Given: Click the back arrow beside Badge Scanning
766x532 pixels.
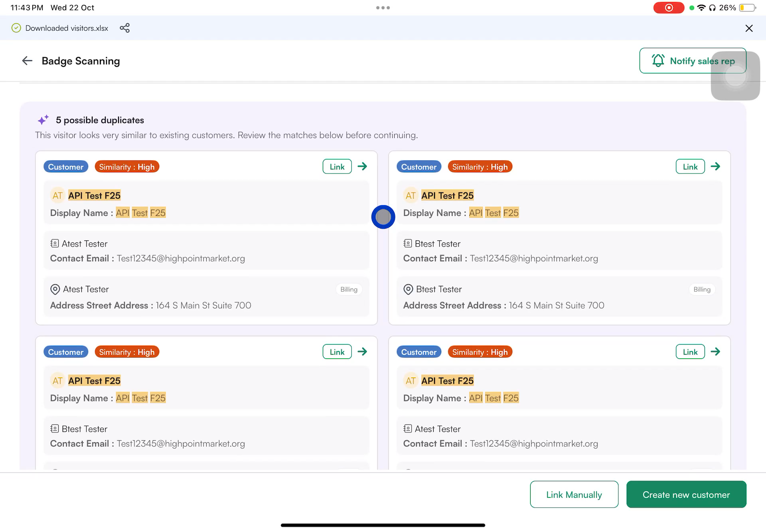Looking at the screenshot, I should pyautogui.click(x=27, y=61).
